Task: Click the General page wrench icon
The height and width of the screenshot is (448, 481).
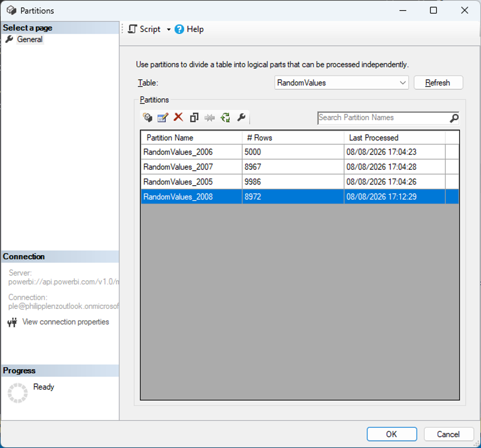Action: (x=9, y=39)
